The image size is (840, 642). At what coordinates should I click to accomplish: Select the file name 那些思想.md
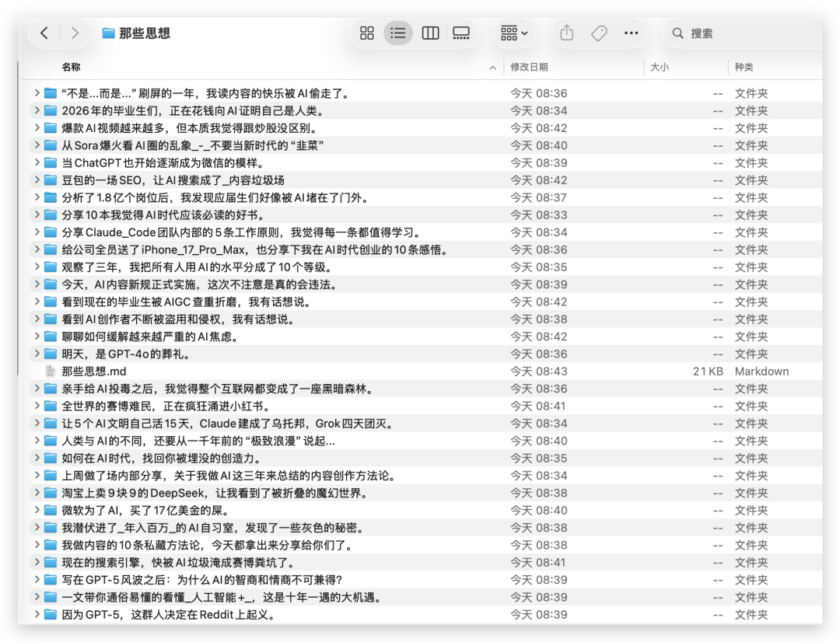(94, 371)
